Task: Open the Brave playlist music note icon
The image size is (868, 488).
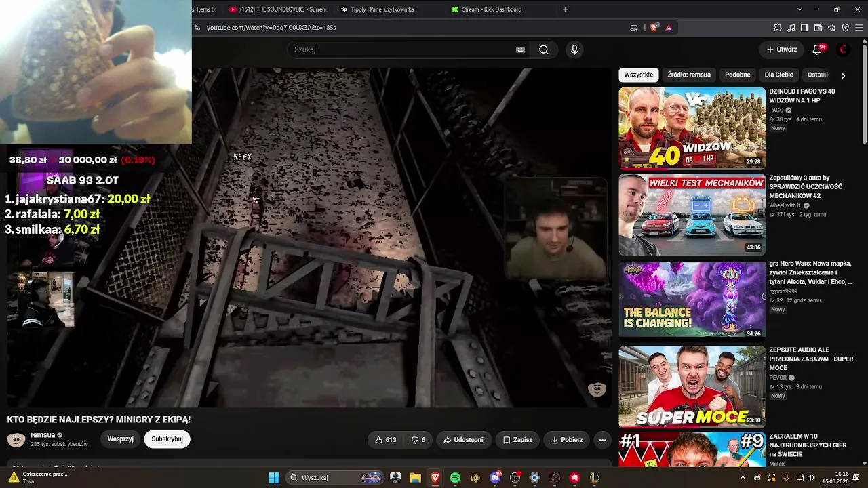Action: pyautogui.click(x=791, y=28)
